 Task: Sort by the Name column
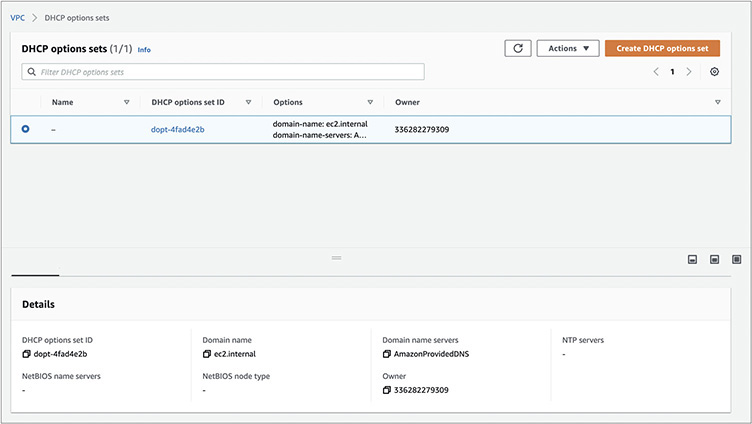tap(126, 102)
